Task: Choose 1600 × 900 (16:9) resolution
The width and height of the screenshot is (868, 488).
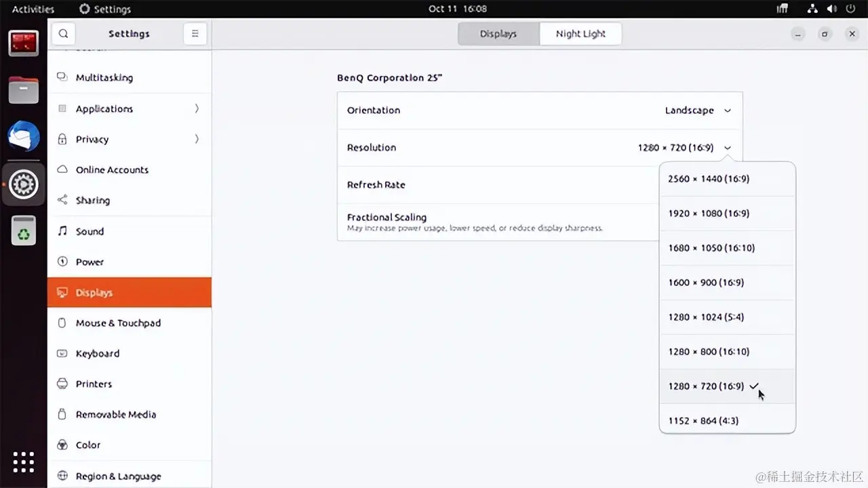Action: coord(727,283)
